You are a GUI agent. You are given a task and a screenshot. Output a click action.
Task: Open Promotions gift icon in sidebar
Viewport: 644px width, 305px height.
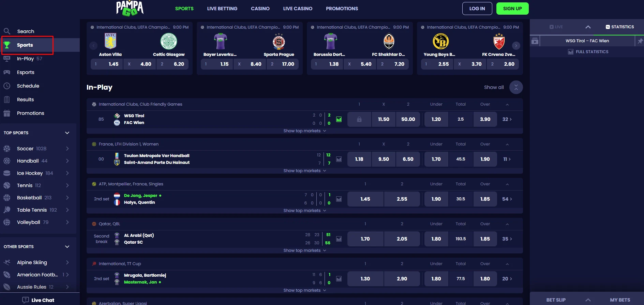(x=7, y=113)
